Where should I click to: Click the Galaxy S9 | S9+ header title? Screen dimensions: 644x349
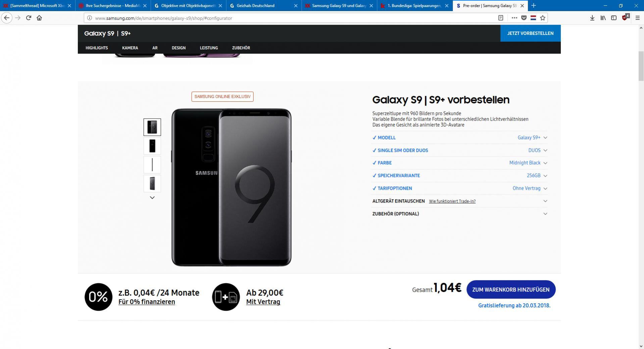pyautogui.click(x=107, y=33)
